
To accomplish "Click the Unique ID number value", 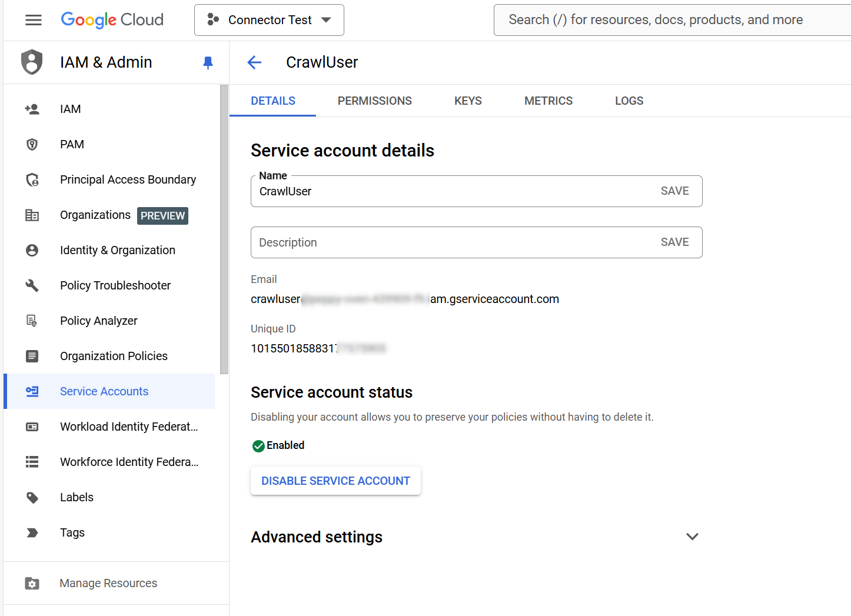I will [x=318, y=348].
